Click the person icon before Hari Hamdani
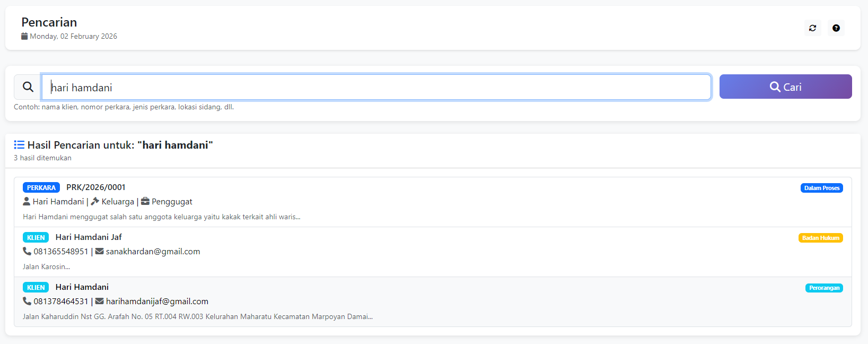The image size is (868, 344). click(27, 201)
